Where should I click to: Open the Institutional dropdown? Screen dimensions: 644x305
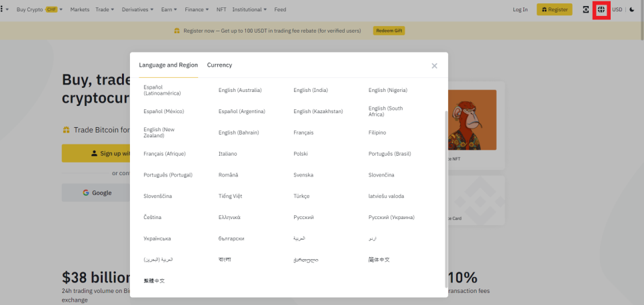(x=250, y=9)
